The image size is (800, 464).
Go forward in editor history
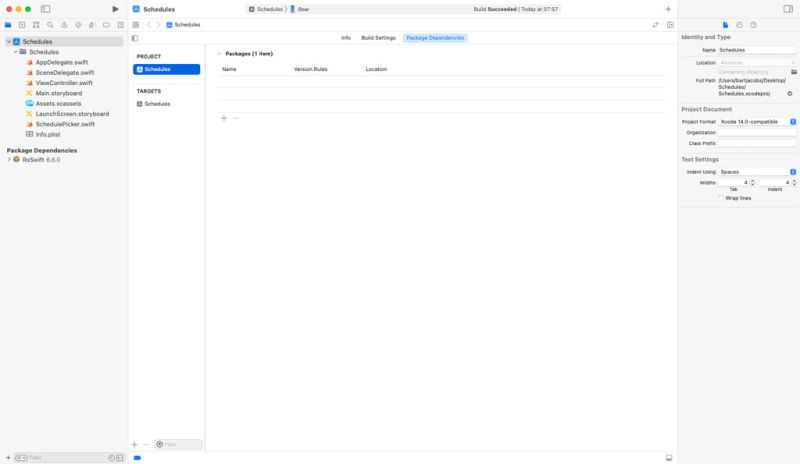point(158,25)
